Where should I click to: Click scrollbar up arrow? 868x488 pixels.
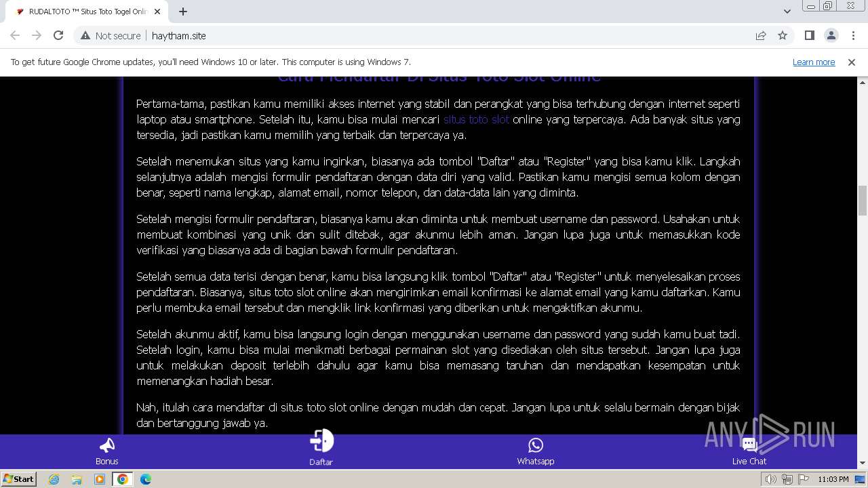(863, 81)
